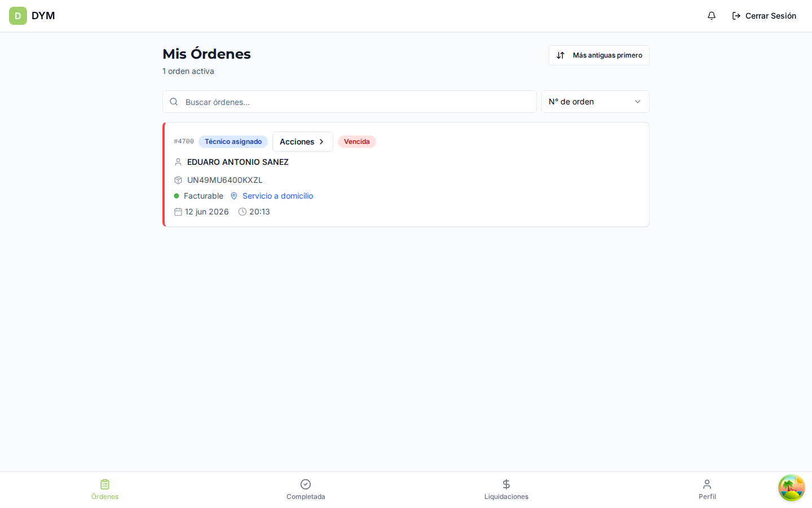
Task: Click the customer person icon
Action: pos(178,162)
